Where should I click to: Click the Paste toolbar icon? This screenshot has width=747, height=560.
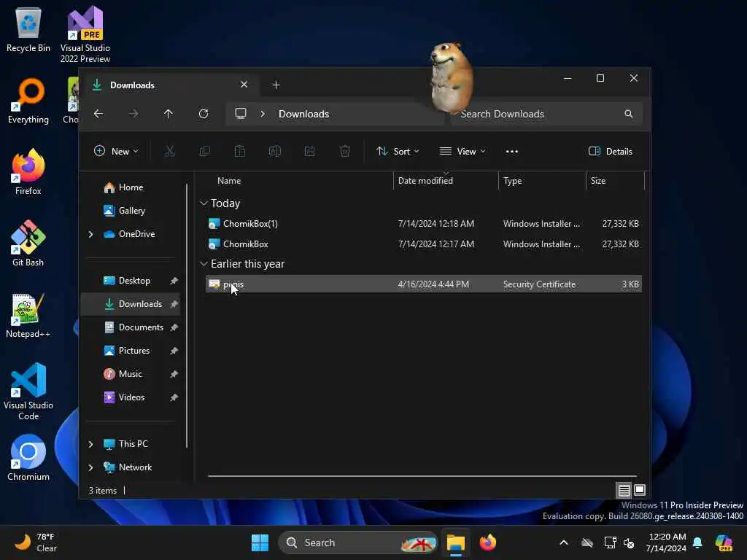coord(239,152)
